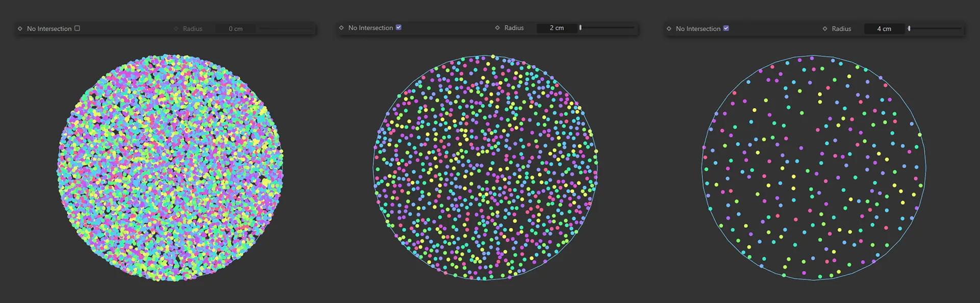Click the Radius slider beside 4 cm

point(935,29)
